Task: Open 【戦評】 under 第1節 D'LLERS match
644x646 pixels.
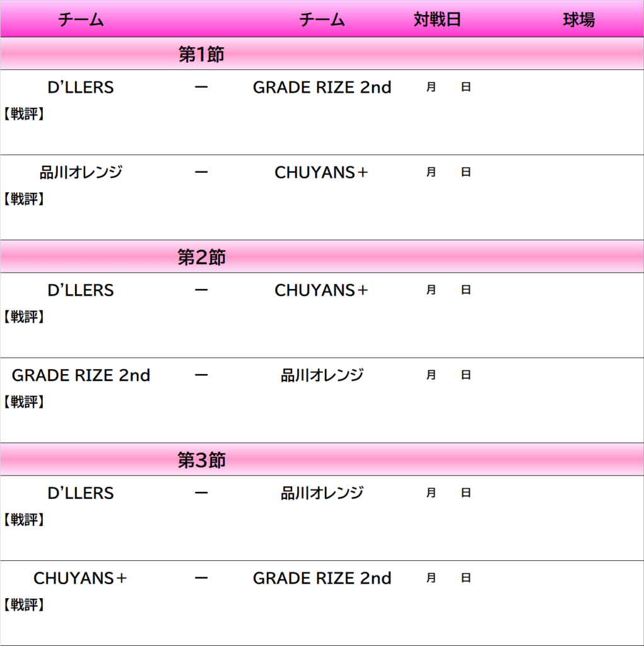Action: [x=24, y=114]
